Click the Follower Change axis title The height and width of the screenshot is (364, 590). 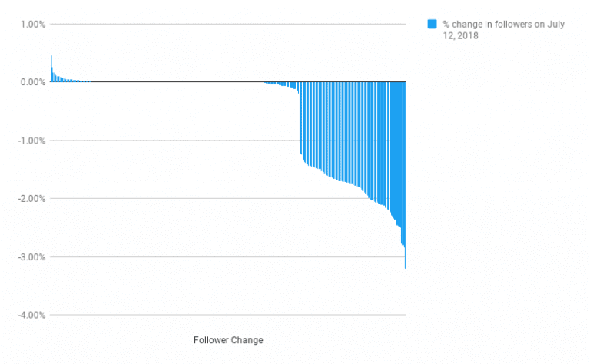pos(228,340)
